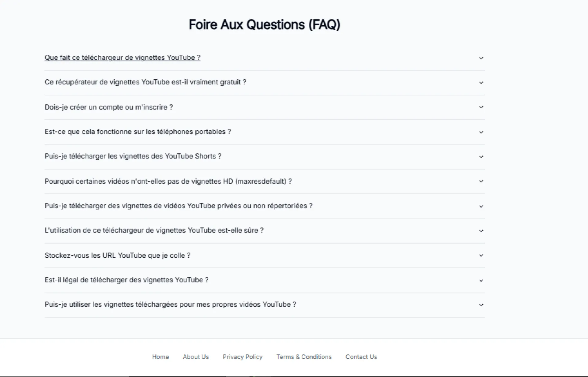Open the 'Que fait ce téléchargeur' question text
Viewport: 588px width, 377px height.
click(122, 58)
